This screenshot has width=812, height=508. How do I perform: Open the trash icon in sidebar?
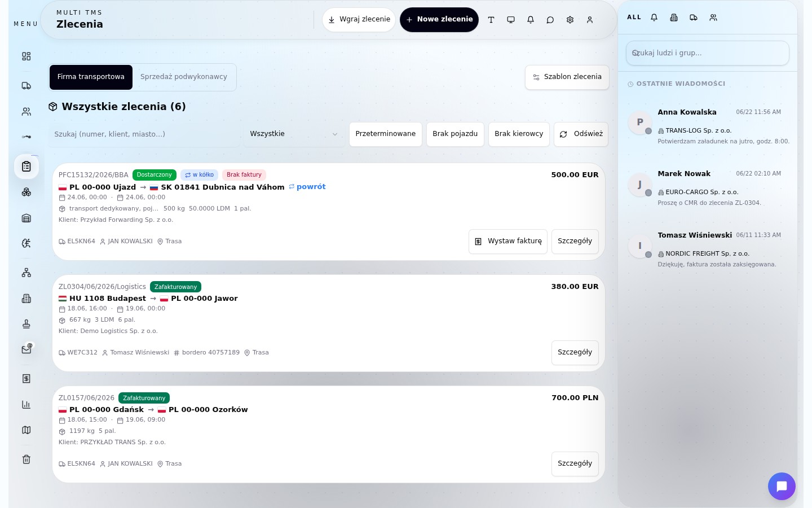tap(26, 459)
